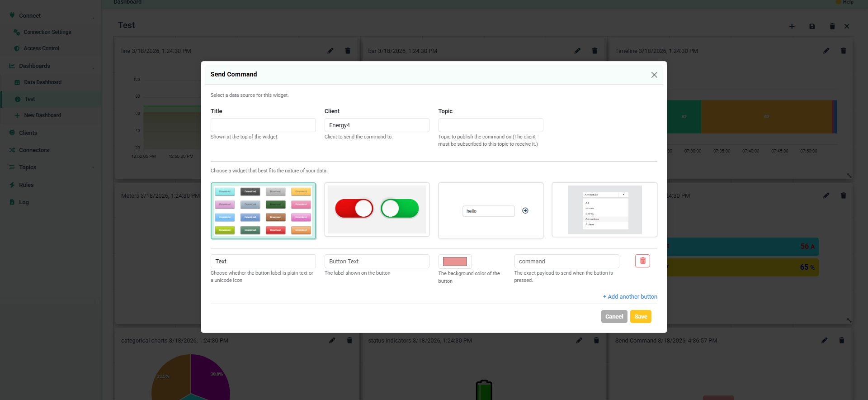868x400 pixels.
Task: Open Access Control in sidebar
Action: pos(41,48)
